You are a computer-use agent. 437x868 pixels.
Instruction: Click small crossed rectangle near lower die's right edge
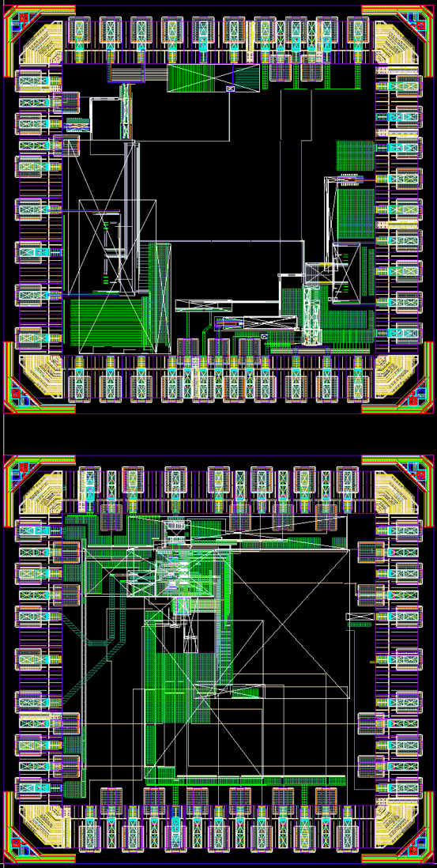tap(360, 617)
